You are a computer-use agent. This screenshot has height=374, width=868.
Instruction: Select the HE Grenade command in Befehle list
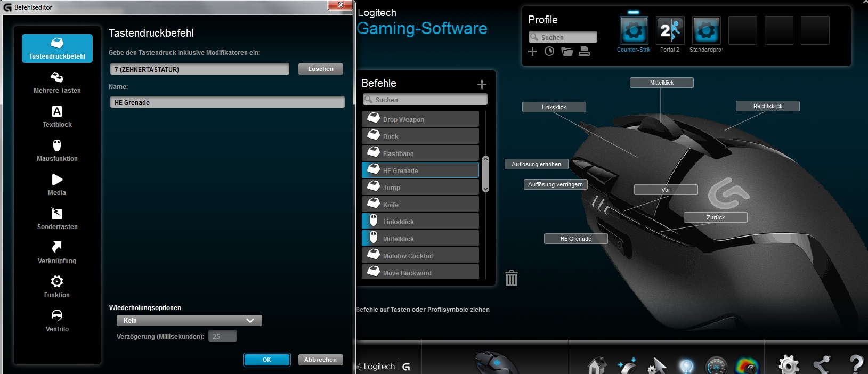pos(420,170)
